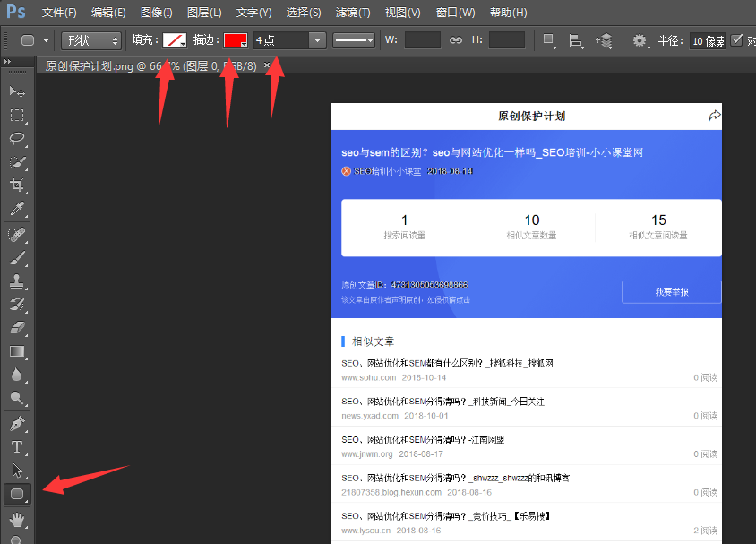The width and height of the screenshot is (756, 544).
Task: Open the path alignment options icon
Action: click(x=576, y=40)
